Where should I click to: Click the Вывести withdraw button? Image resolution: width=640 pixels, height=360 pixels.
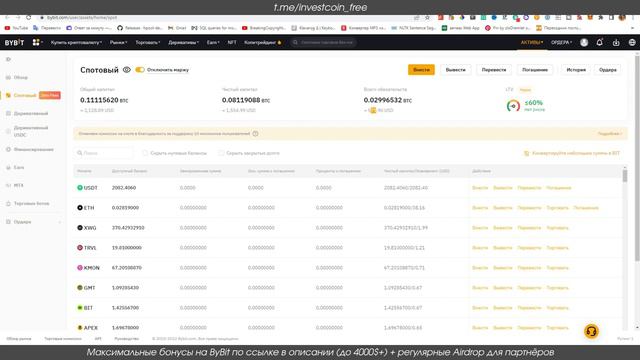click(456, 70)
